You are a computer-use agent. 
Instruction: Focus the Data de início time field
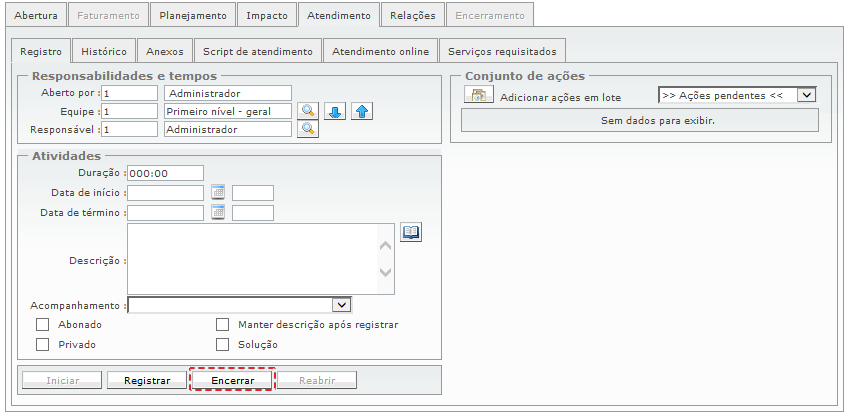click(x=253, y=193)
